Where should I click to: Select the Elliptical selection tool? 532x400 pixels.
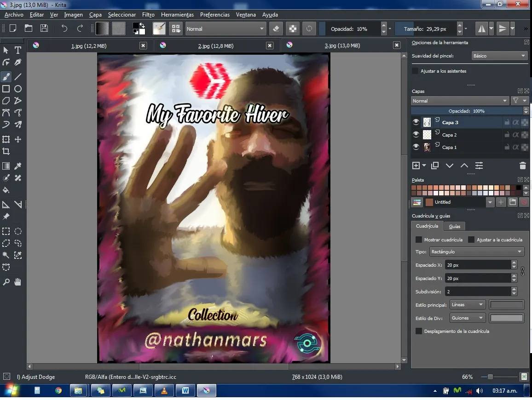18,231
